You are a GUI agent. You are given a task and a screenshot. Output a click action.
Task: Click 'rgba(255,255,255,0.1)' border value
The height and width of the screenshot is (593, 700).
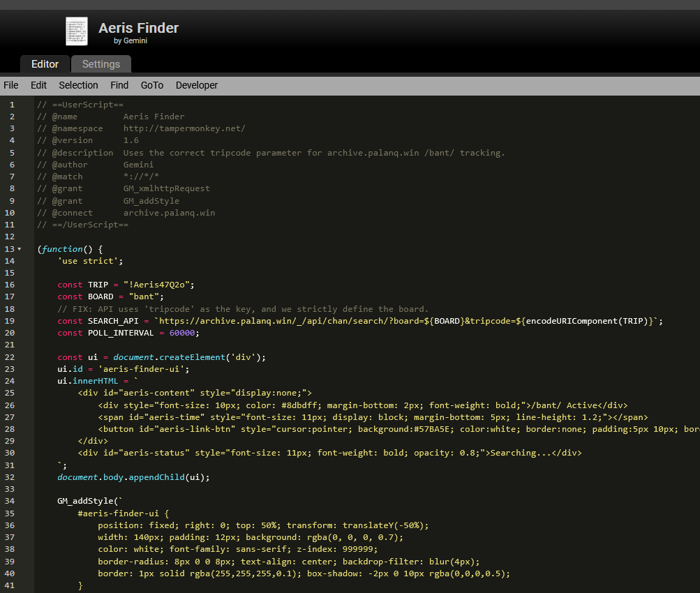pyautogui.click(x=243, y=573)
